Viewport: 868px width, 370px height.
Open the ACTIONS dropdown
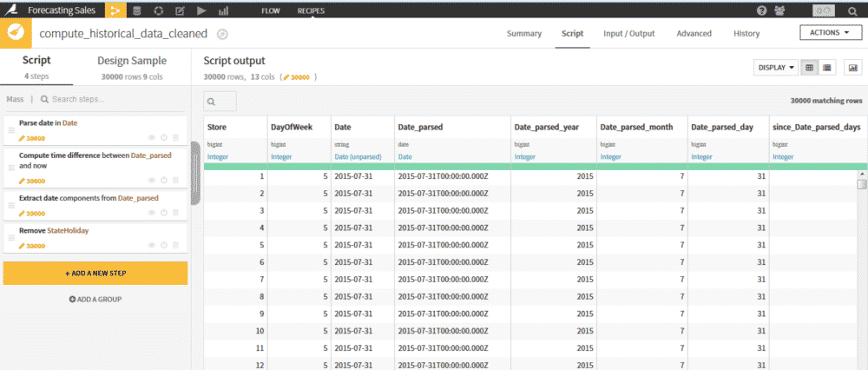click(x=830, y=33)
